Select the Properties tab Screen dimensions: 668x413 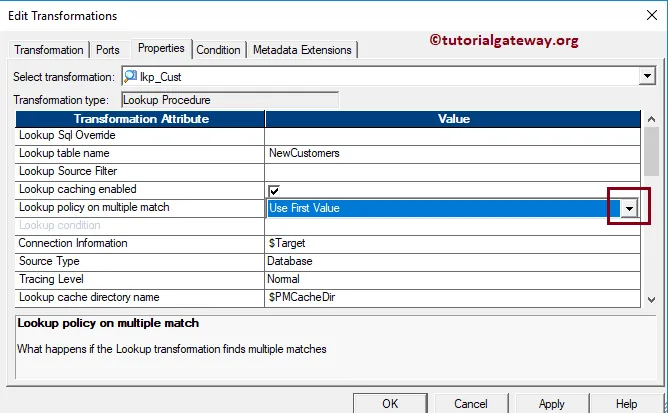161,48
